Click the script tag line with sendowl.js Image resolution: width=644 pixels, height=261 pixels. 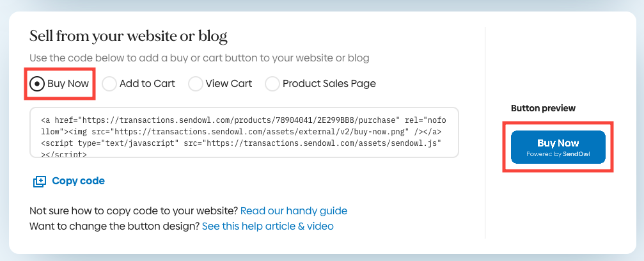click(241, 143)
